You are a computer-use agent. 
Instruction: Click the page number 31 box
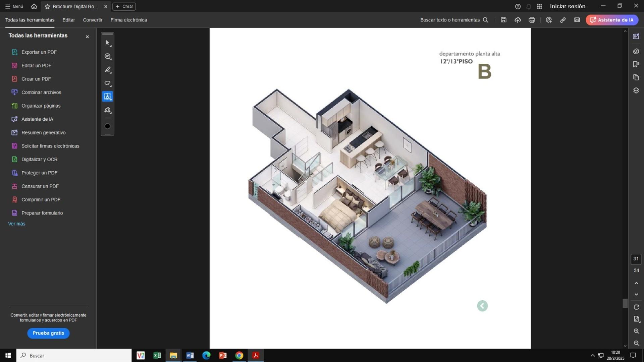click(x=636, y=259)
